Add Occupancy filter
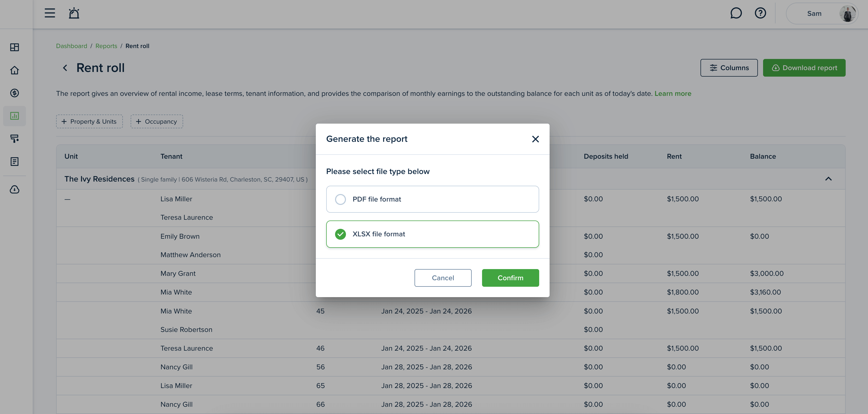 tap(157, 122)
